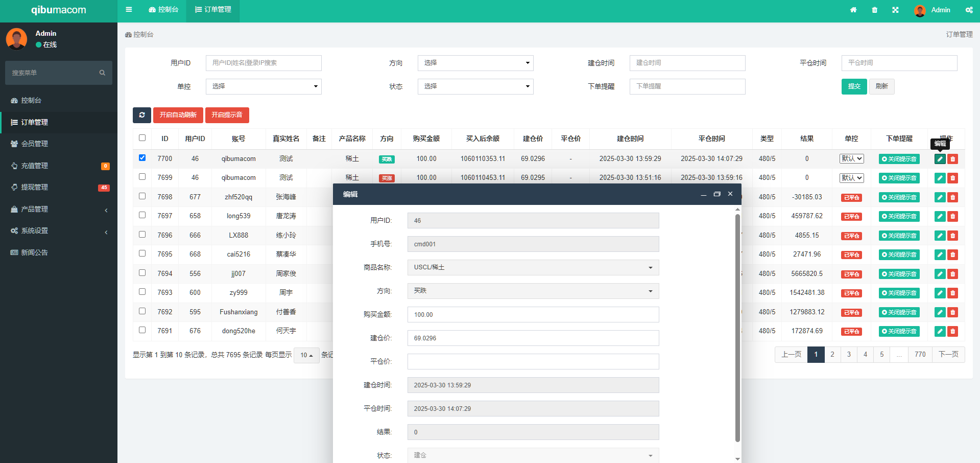The image size is (980, 463).
Task: Click the green 提交 button
Action: [854, 86]
